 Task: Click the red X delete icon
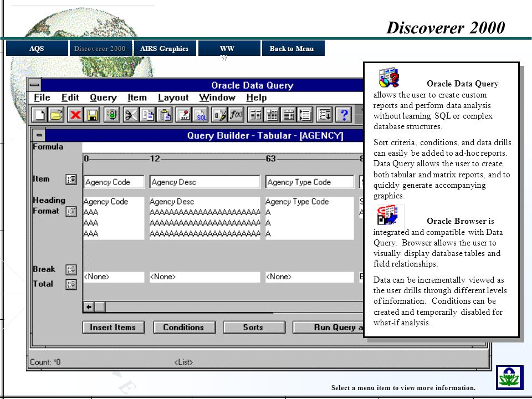coord(75,115)
